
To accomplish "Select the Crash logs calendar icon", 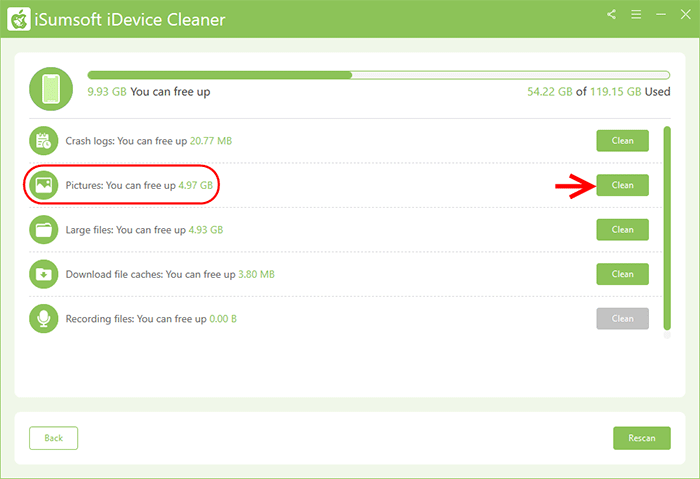I will [x=44, y=141].
